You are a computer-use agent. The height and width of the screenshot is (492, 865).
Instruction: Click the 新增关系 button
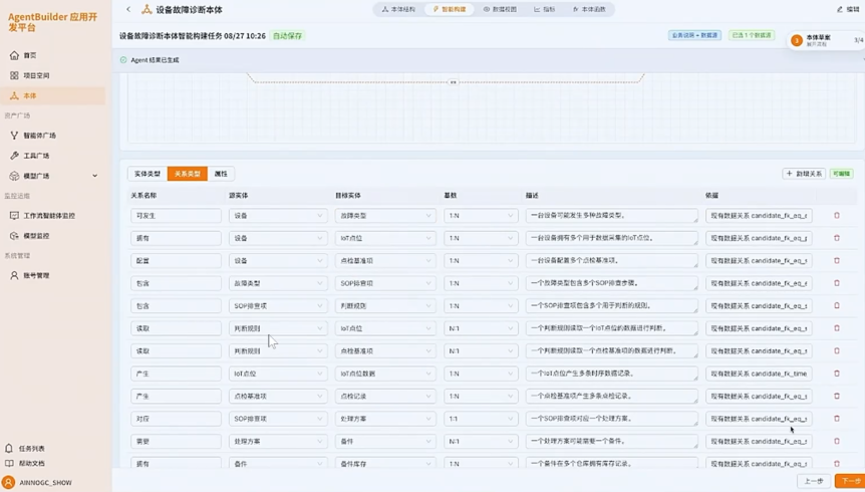coord(804,174)
